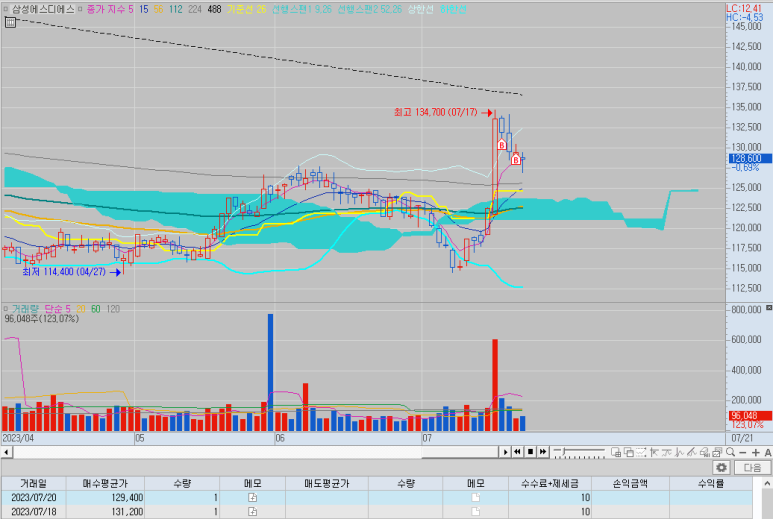
Task: Open memo icon for 2023/07/20 buy row
Action: pyautogui.click(x=252, y=497)
